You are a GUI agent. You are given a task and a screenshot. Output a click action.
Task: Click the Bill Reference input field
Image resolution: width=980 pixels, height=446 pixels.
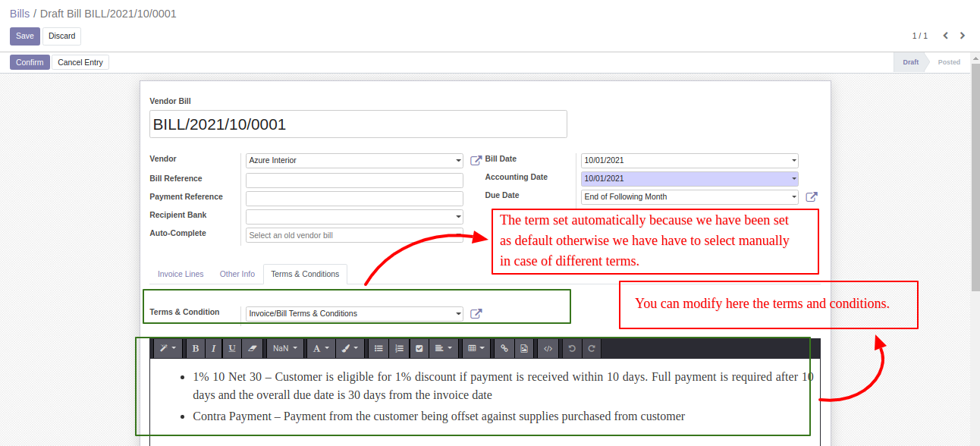354,181
